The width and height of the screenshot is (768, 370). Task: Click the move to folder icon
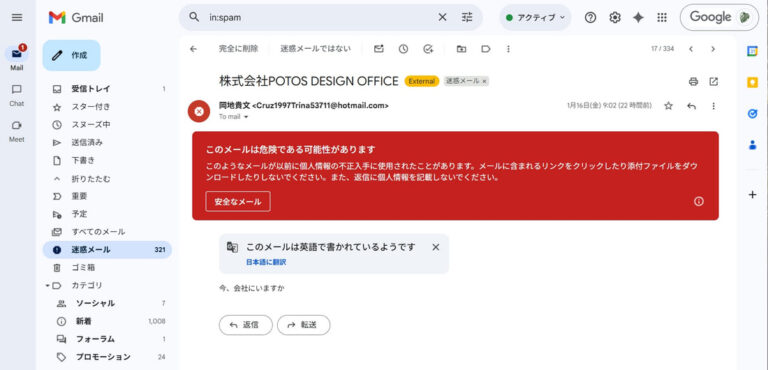pyautogui.click(x=461, y=49)
